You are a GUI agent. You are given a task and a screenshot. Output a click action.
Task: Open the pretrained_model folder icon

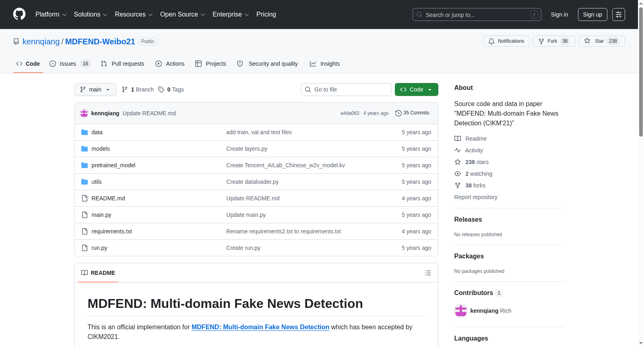85,165
